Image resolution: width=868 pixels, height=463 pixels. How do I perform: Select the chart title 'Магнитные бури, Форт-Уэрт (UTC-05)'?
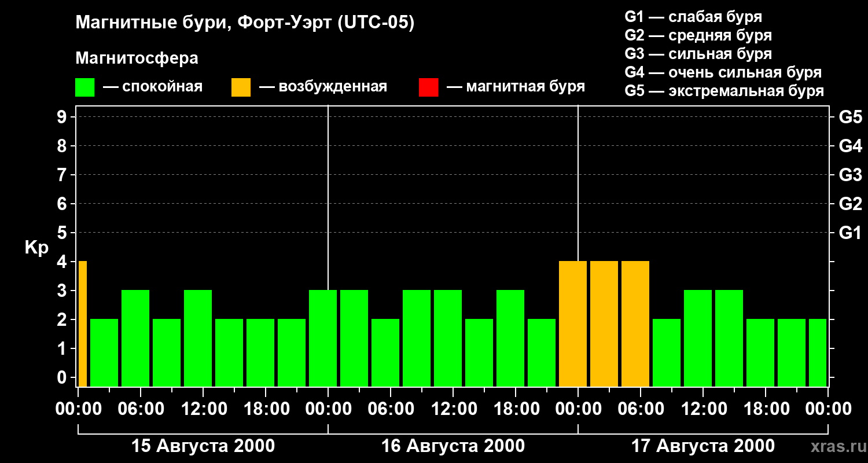245,23
